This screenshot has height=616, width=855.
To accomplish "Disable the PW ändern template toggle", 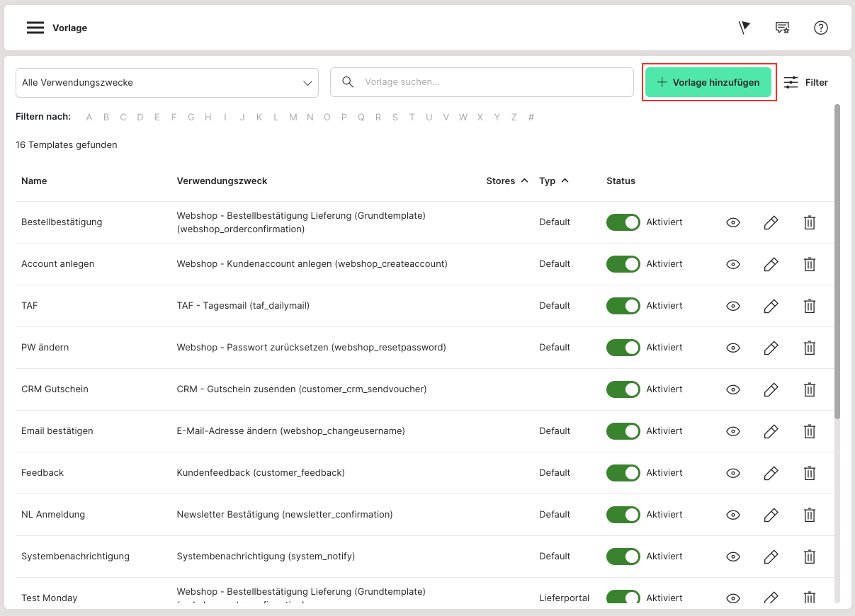I will [623, 348].
